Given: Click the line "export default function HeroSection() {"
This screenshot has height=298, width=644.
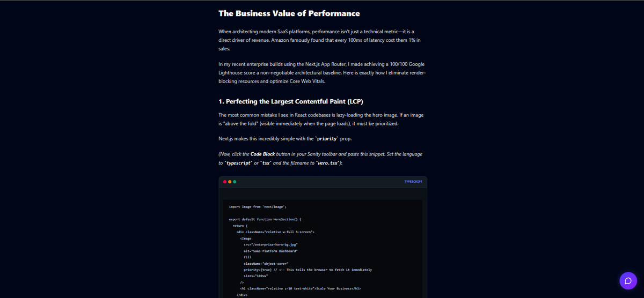Looking at the screenshot, I should (265, 219).
